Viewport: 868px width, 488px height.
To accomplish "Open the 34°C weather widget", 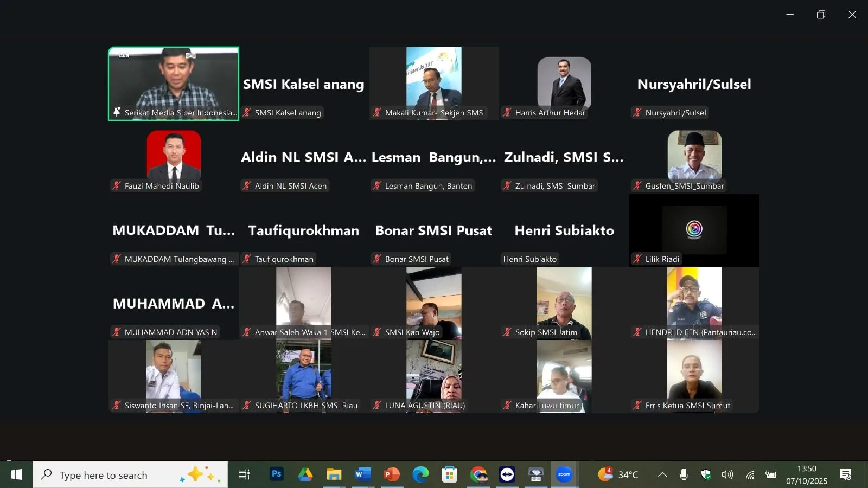I will [x=618, y=474].
